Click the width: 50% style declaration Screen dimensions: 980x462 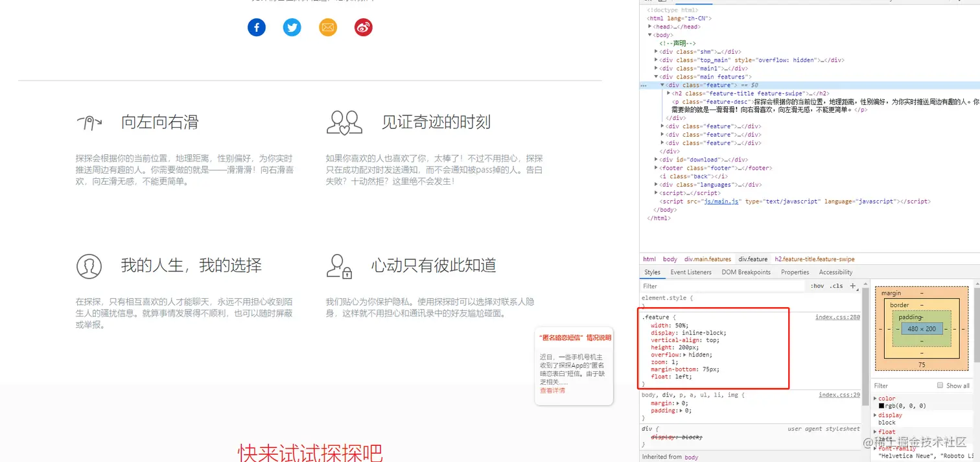[x=670, y=326]
